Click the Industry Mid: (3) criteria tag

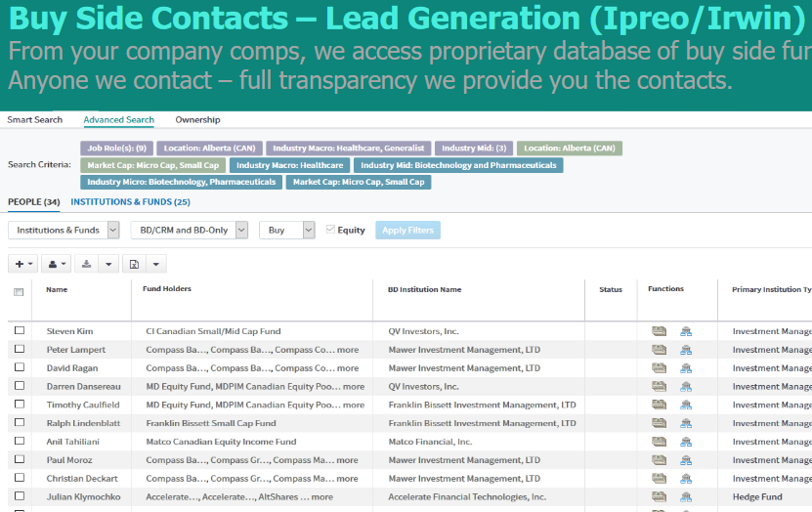(474, 149)
